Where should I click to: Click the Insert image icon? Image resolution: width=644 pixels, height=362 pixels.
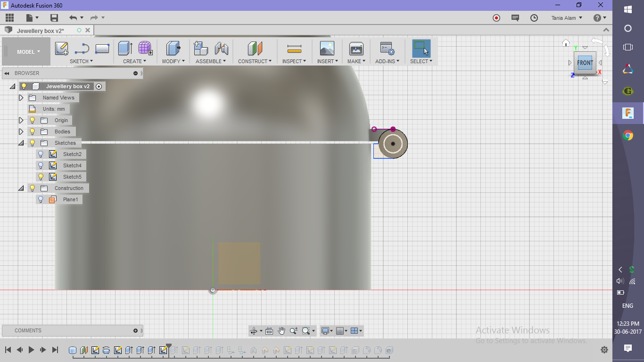tap(327, 49)
